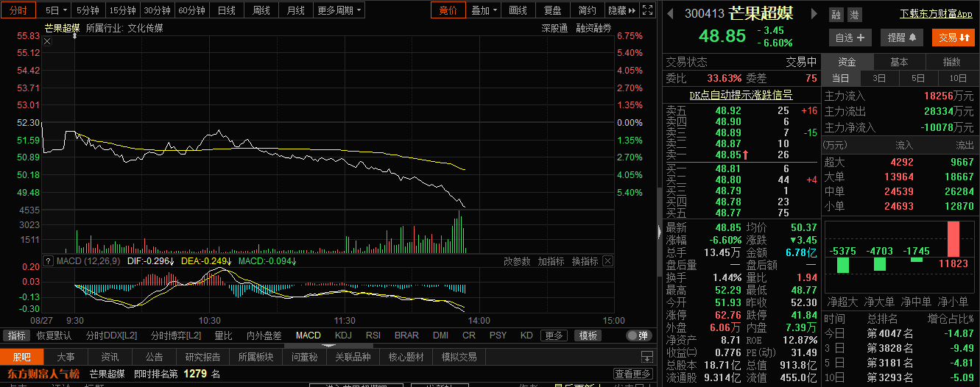Click 加指标 to add indicator
The width and height of the screenshot is (980, 387).
[551, 261]
